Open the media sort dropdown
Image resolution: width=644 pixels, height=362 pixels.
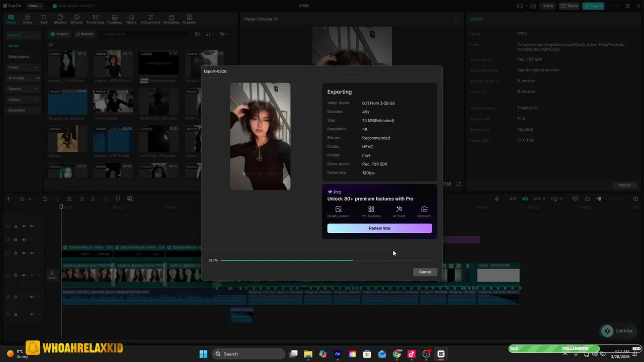[210, 34]
